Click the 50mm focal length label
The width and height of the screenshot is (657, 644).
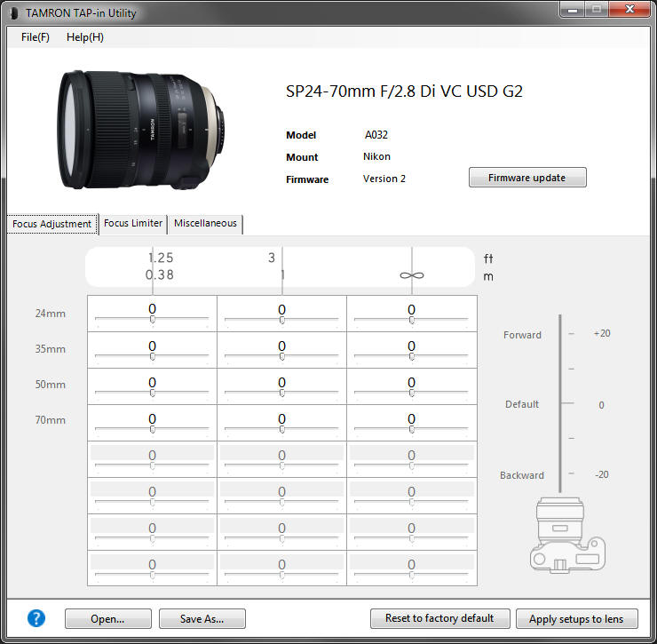[51, 385]
